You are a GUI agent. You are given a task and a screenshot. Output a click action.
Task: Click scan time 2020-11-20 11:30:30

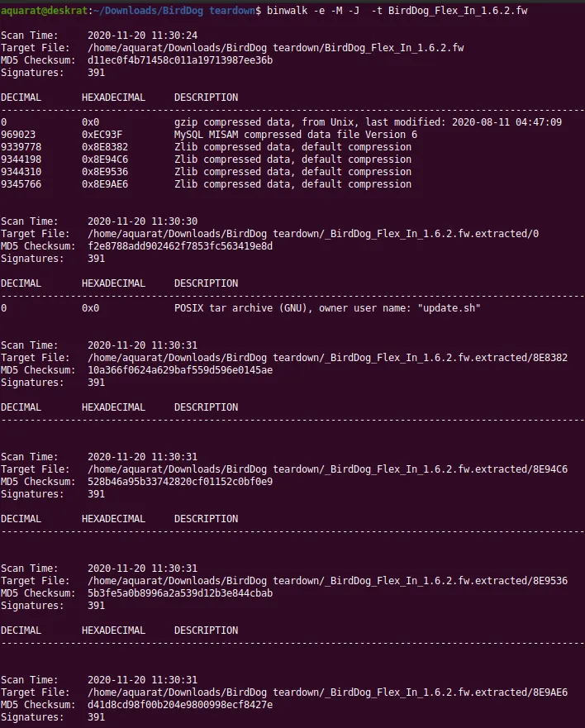(143, 221)
